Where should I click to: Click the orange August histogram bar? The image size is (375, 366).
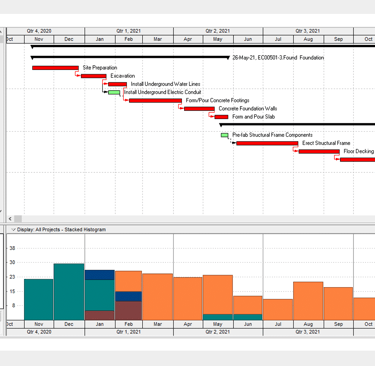[x=308, y=301]
